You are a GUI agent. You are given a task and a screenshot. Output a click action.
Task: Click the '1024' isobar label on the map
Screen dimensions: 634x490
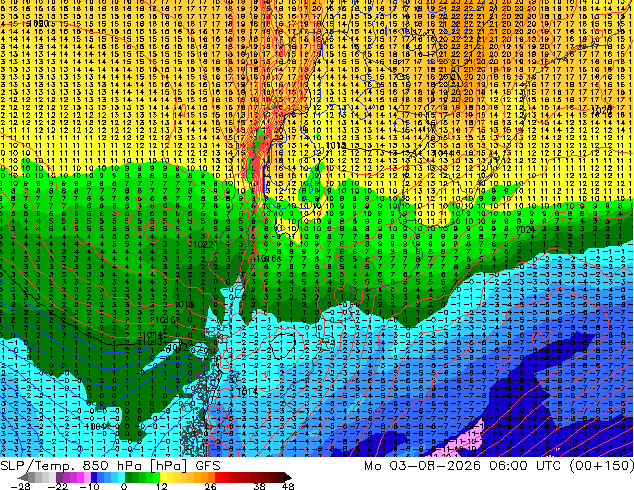[x=526, y=230]
